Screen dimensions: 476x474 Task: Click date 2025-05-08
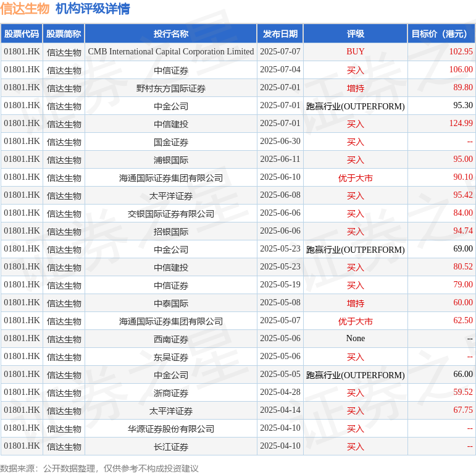(280, 303)
